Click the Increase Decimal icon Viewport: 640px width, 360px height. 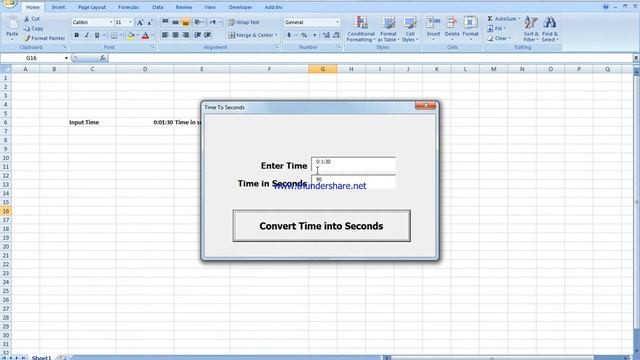click(326, 36)
